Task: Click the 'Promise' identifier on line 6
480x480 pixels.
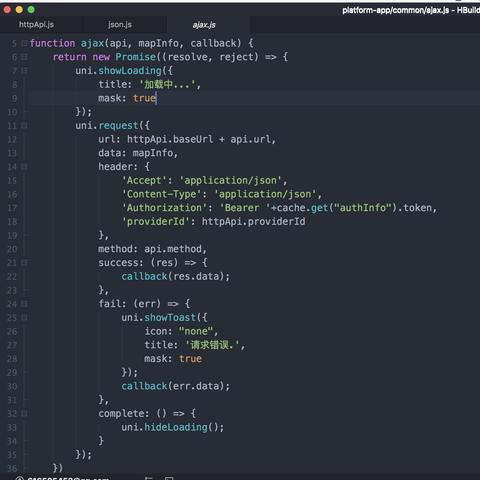Action: pos(136,57)
